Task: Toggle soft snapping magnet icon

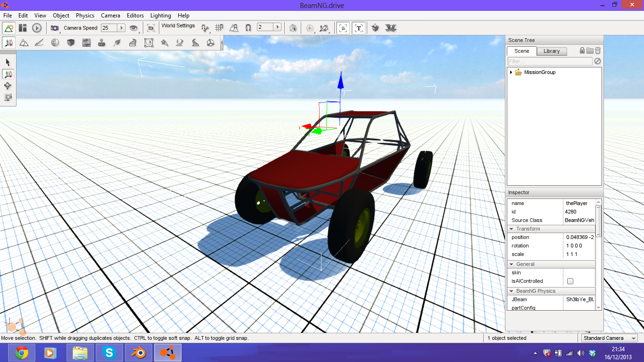Action: (248, 28)
